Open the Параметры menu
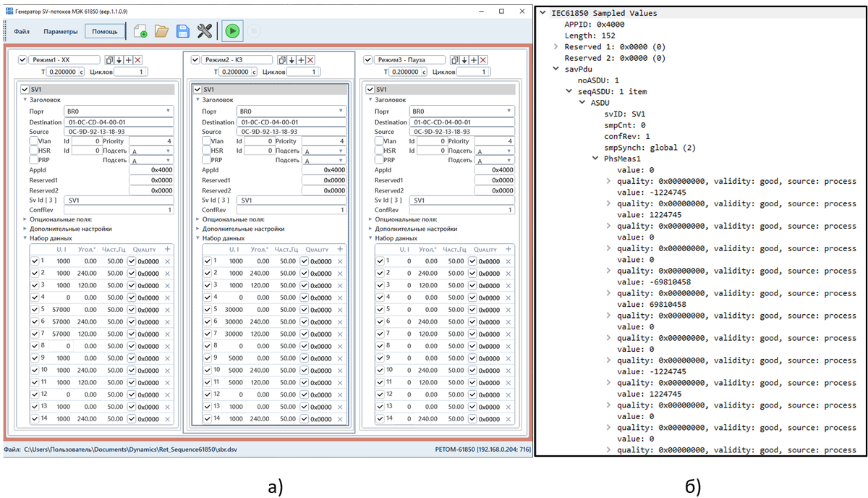Viewport: 868px width, 498px height. 60,31
